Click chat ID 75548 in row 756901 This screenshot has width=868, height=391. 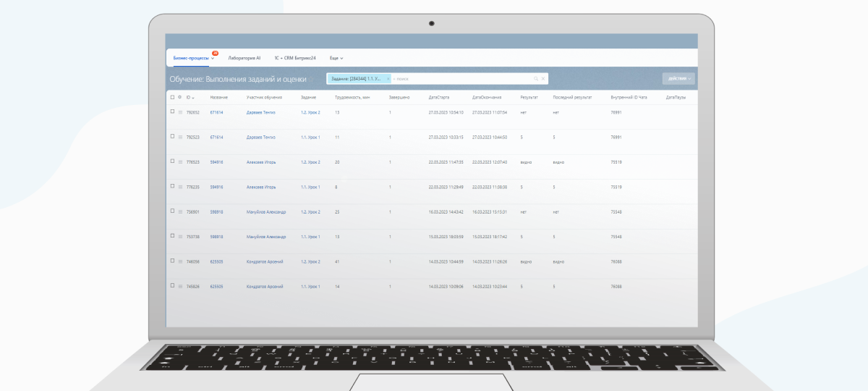[x=616, y=212]
